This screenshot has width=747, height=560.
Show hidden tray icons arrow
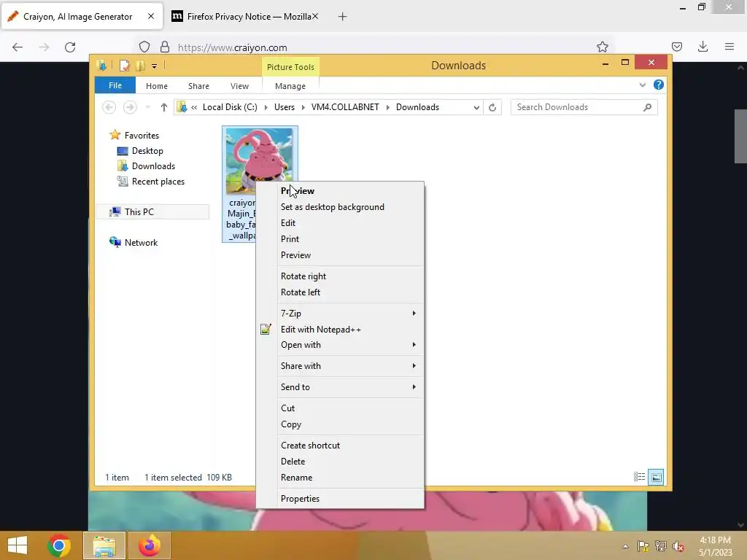tap(625, 546)
